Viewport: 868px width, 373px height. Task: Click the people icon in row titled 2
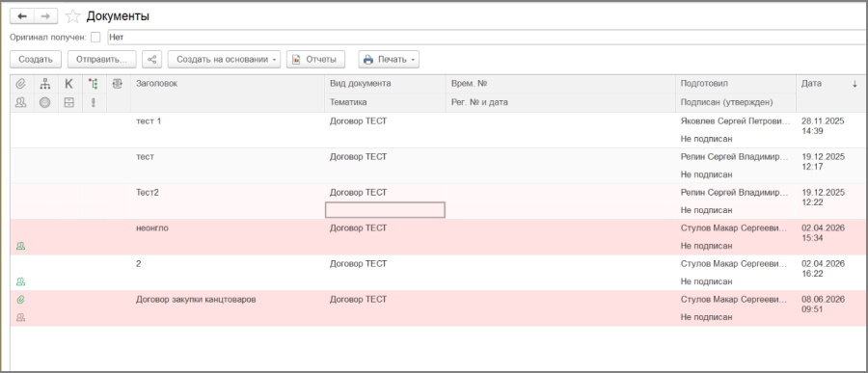click(x=21, y=281)
